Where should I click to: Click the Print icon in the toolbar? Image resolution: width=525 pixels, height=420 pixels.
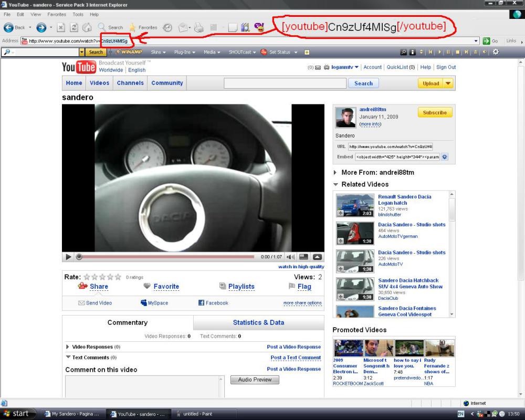tap(198, 27)
